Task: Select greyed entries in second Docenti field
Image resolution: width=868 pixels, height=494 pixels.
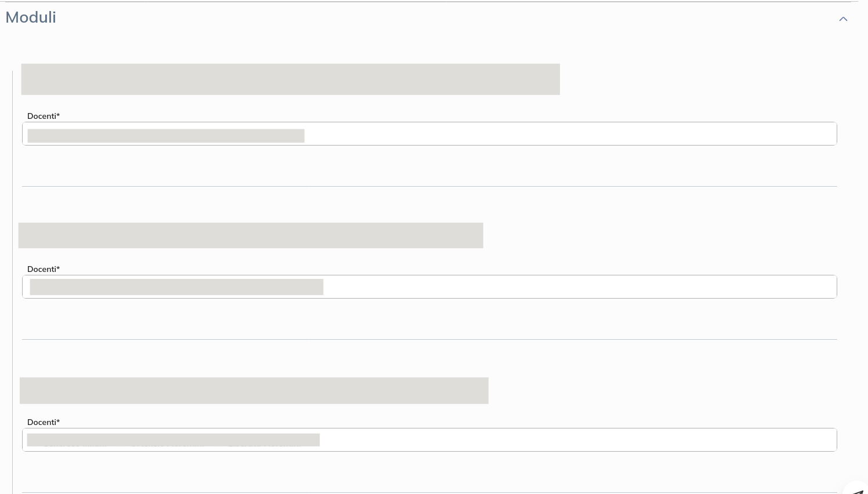Action: pos(176,287)
